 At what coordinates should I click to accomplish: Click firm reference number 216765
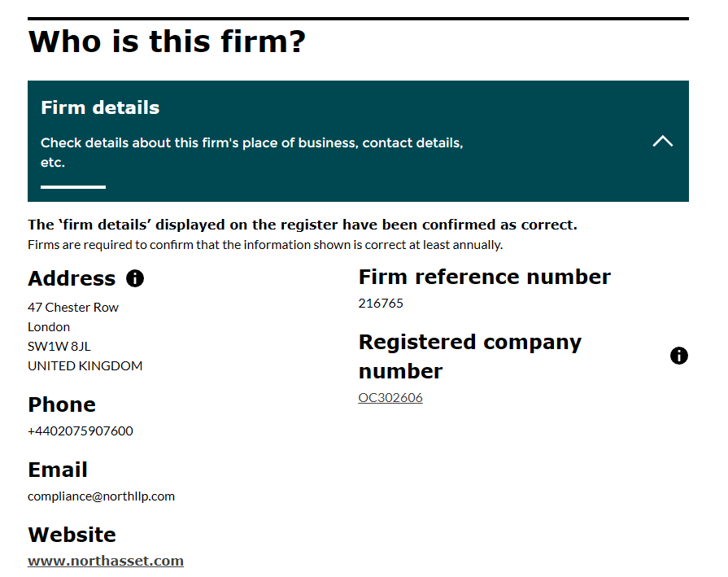click(381, 303)
